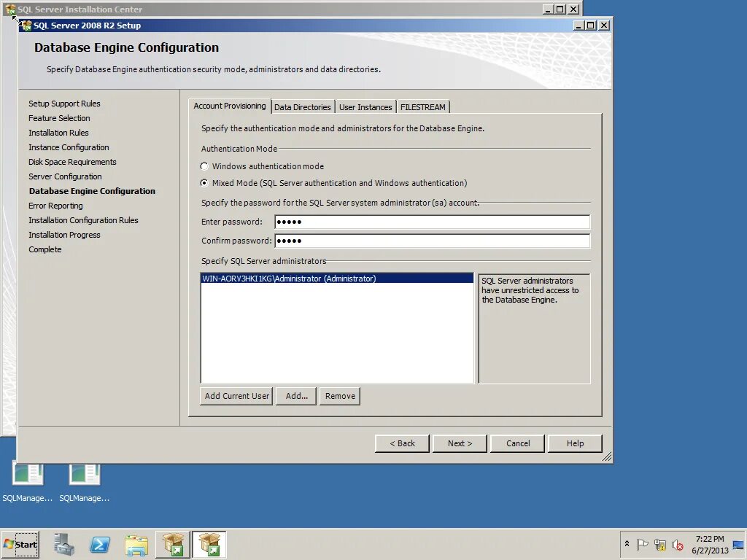Screen dimensions: 747x560
Task: Click the network status tray icon
Action: pos(659,544)
